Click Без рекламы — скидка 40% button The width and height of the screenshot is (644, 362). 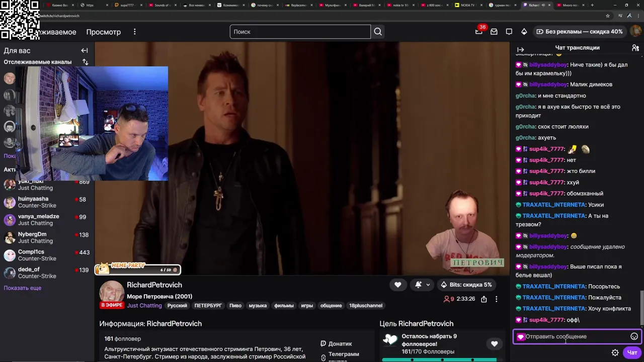coord(579,32)
